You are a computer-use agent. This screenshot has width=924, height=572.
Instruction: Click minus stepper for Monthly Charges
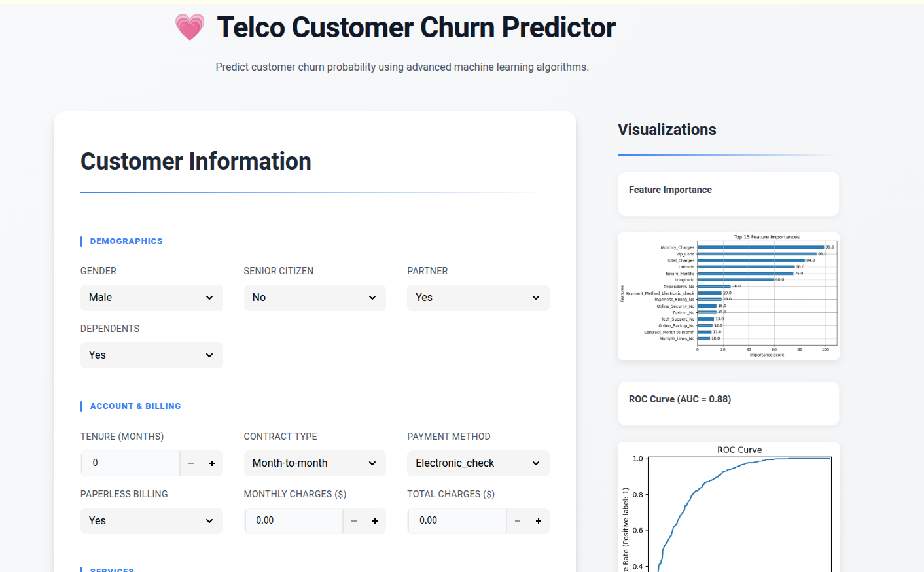[354, 521]
